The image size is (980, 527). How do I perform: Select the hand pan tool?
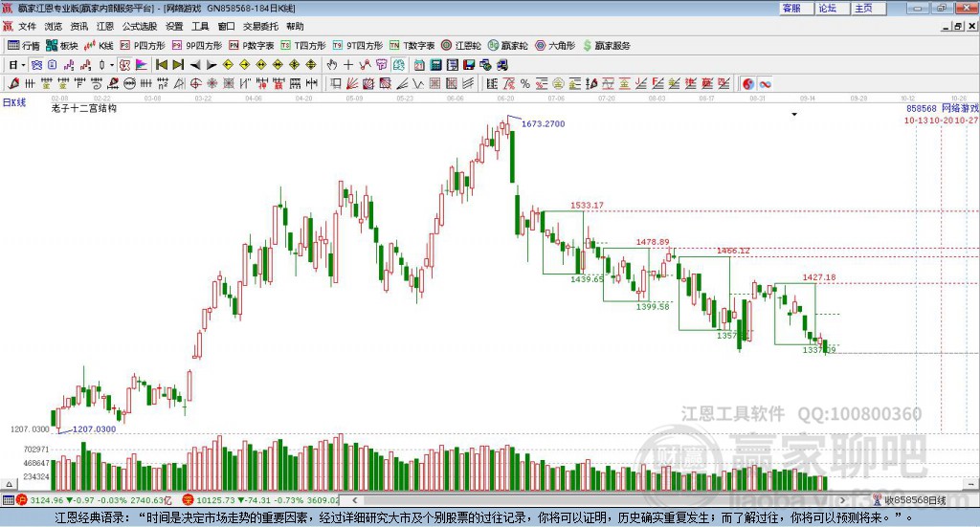(x=332, y=65)
